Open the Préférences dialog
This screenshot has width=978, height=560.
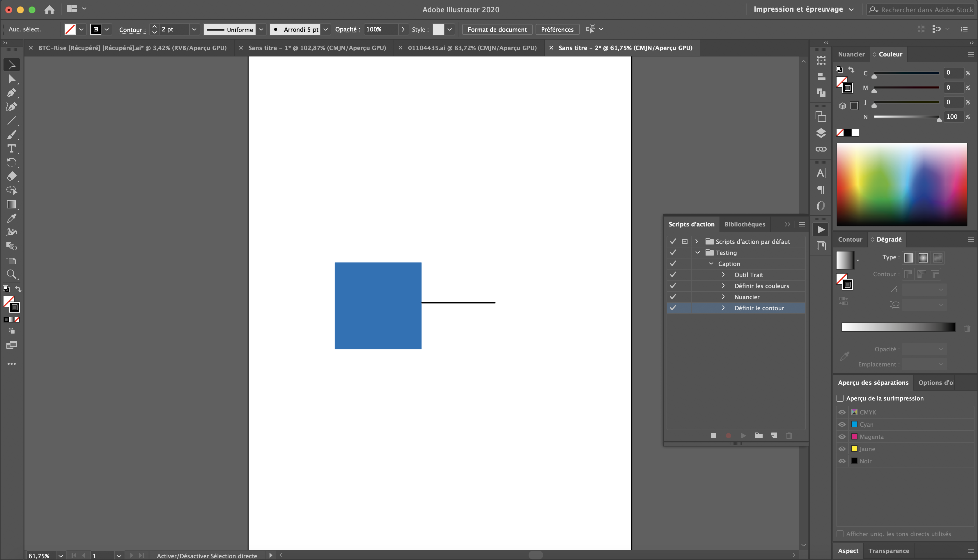(557, 29)
